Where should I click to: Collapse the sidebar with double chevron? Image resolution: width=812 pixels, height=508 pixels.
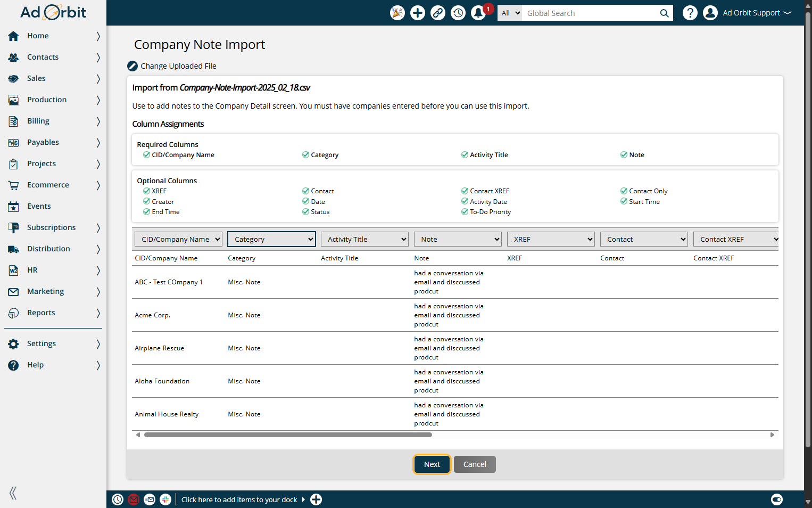pos(13,493)
